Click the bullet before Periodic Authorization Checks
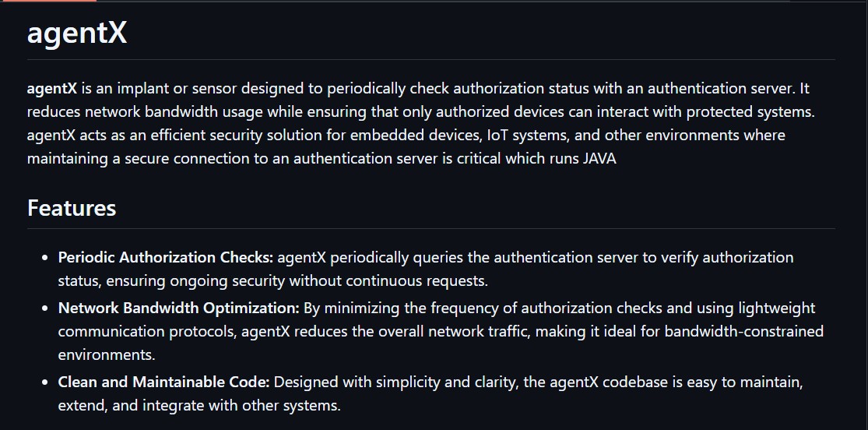The width and height of the screenshot is (868, 430). pyautogui.click(x=44, y=258)
